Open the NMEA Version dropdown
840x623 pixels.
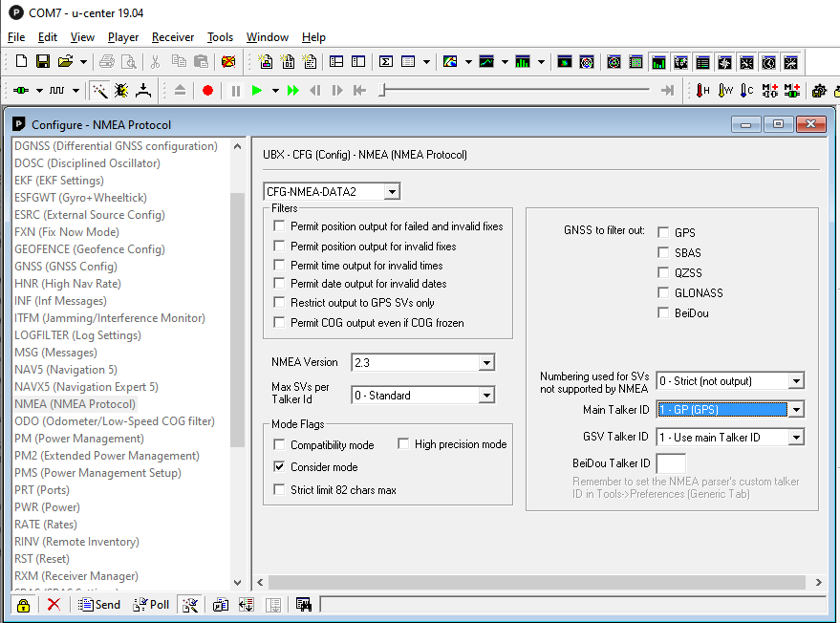pos(486,363)
